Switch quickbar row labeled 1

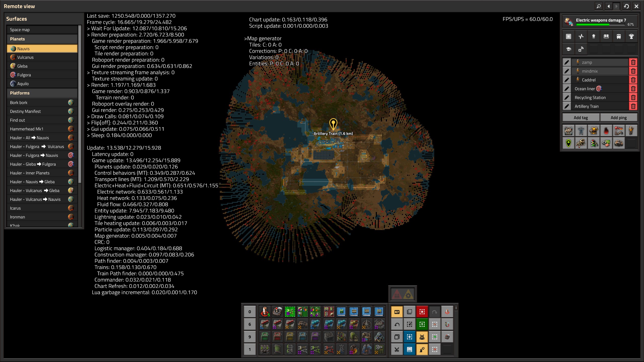click(250, 349)
